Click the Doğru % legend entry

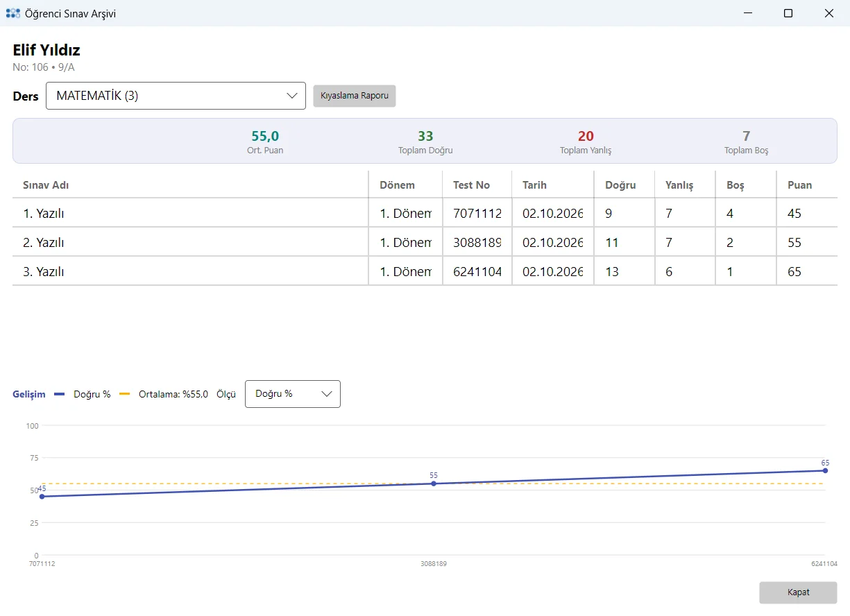83,394
